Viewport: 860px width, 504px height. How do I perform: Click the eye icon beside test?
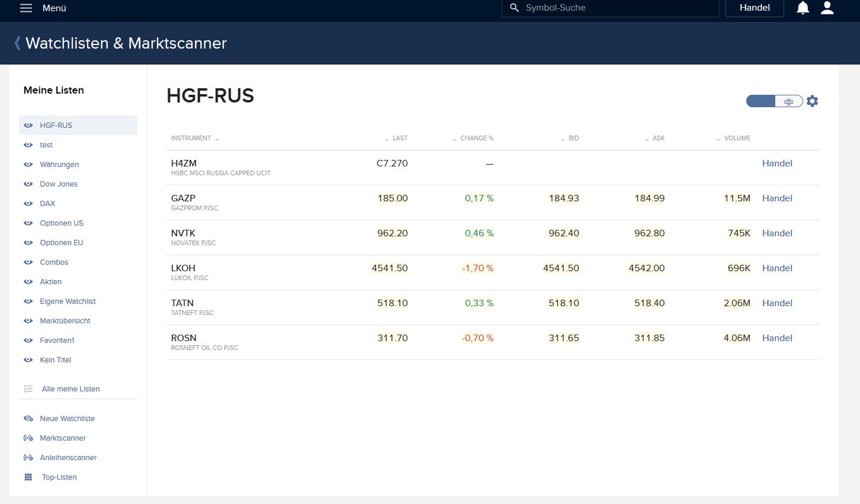pos(28,145)
